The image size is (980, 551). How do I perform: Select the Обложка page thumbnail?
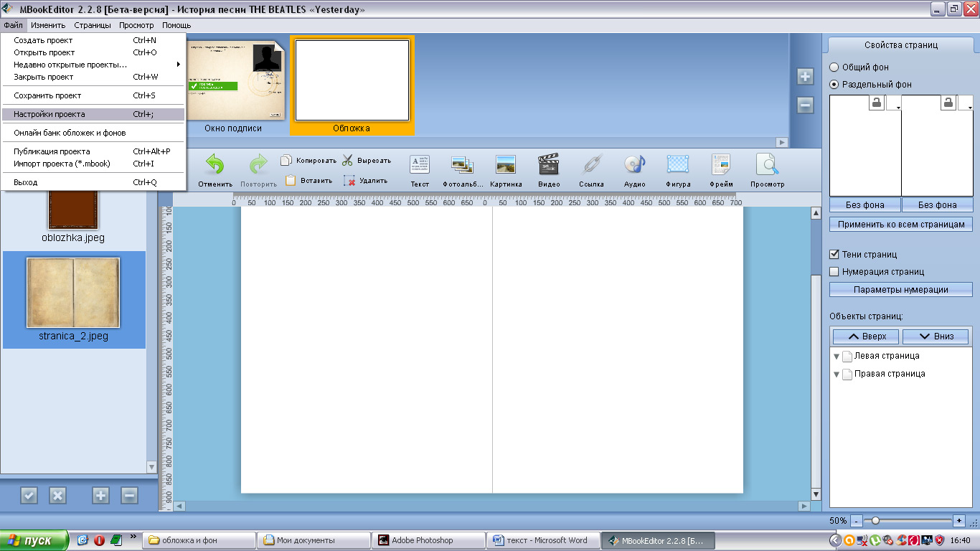coord(352,85)
